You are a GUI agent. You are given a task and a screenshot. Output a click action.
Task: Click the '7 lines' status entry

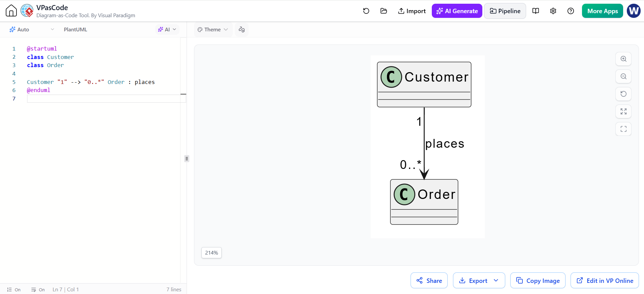tap(174, 290)
